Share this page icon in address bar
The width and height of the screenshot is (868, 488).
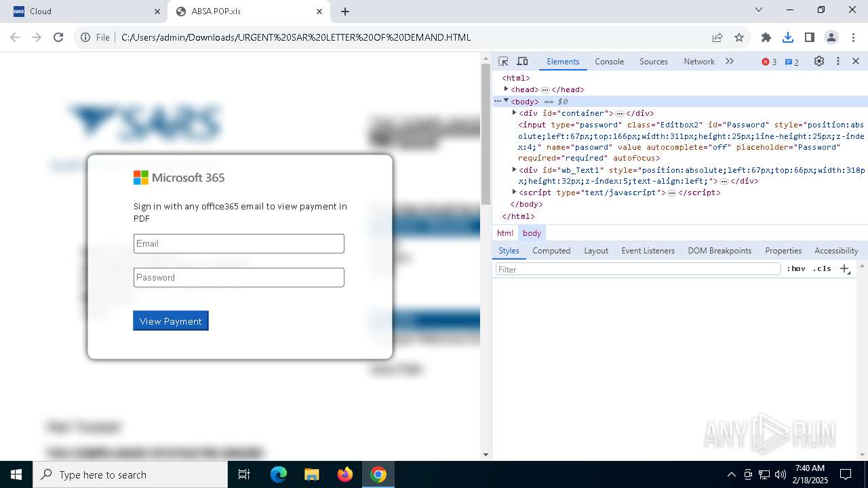(x=717, y=37)
